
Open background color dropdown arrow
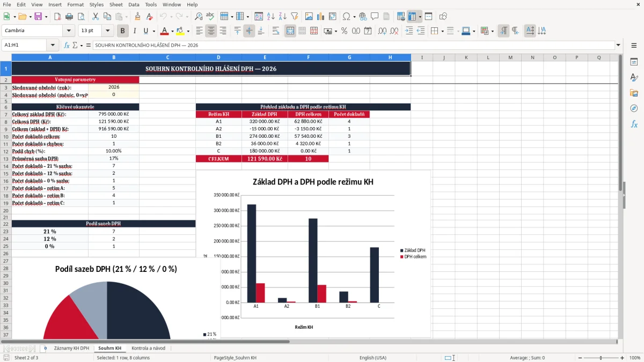188,31
